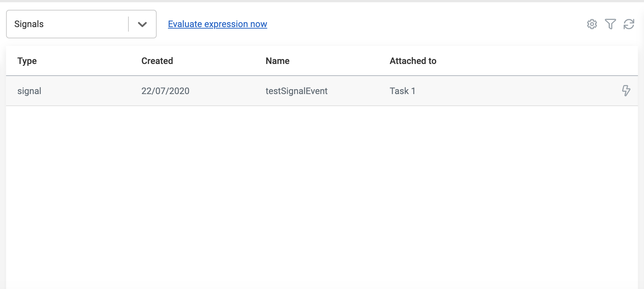The height and width of the screenshot is (289, 644).
Task: Click the divider line inside Signals dropdown
Action: (128, 24)
